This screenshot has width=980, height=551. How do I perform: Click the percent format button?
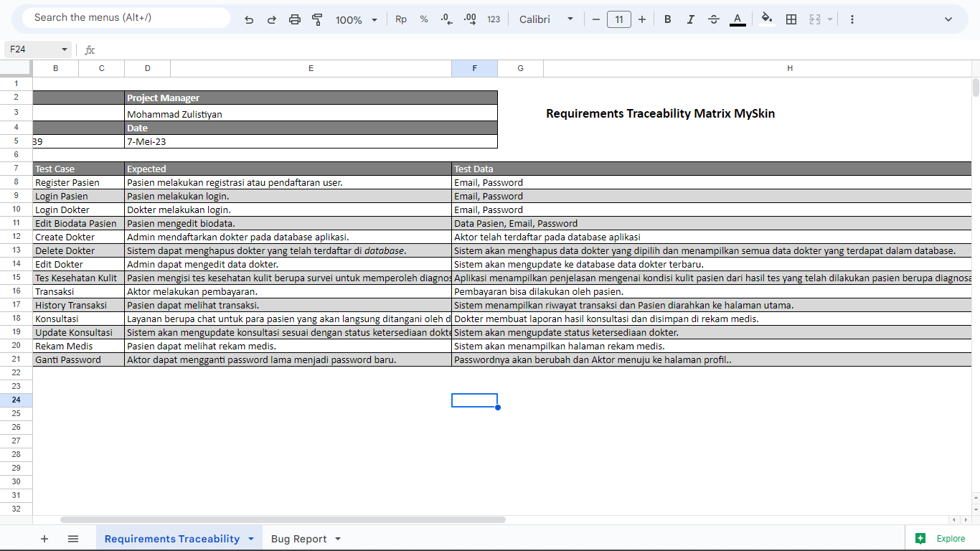(424, 19)
